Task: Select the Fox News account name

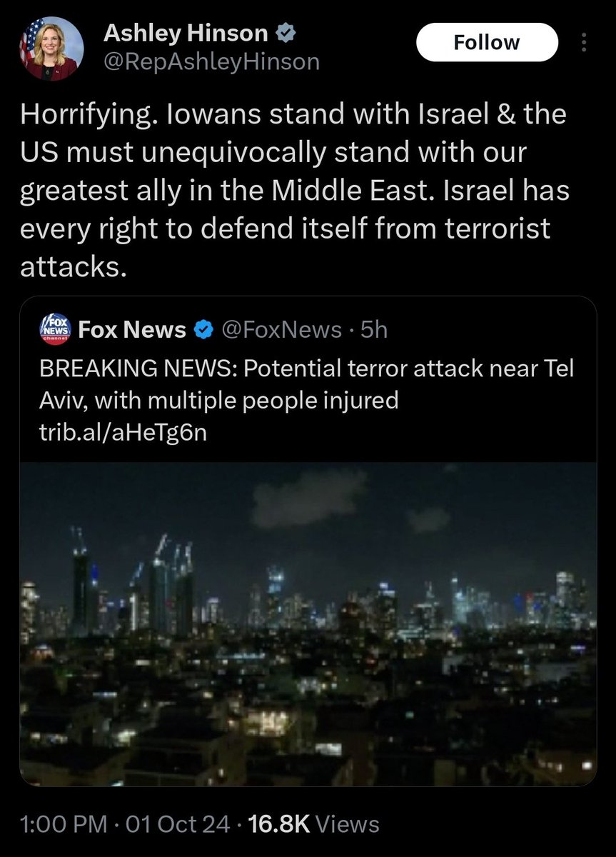Action: coord(131,329)
